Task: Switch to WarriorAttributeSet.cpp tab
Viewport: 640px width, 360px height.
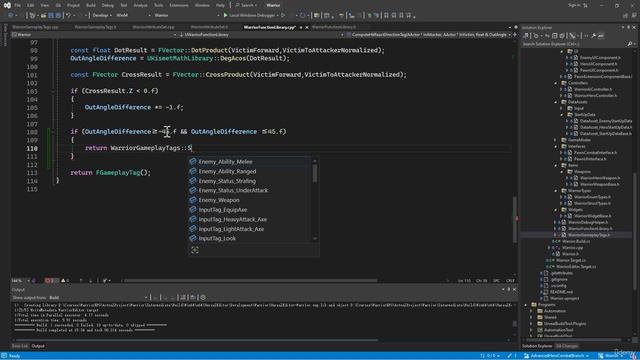Action: coord(153,27)
